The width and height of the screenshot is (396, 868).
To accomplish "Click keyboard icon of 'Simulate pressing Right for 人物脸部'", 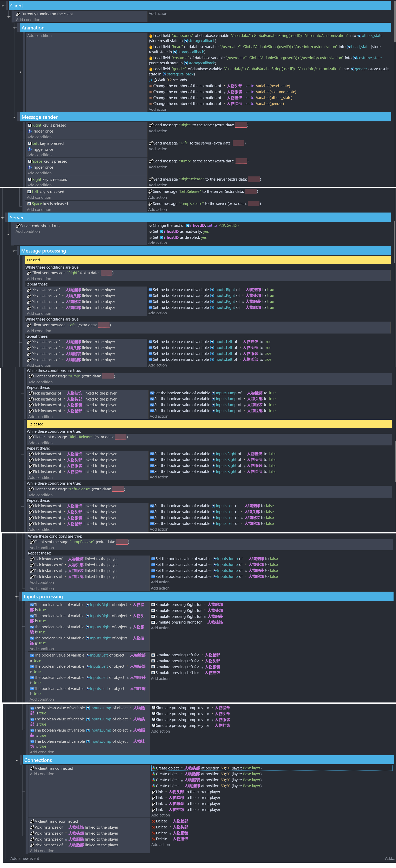I will tap(153, 605).
